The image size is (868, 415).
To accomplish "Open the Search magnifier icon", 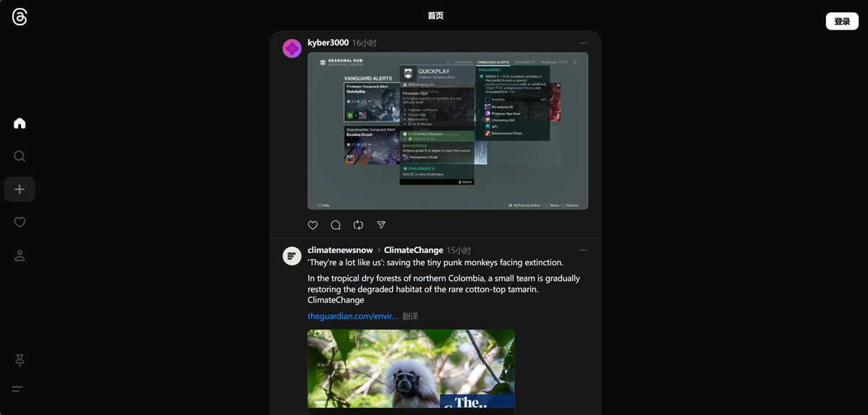I will pyautogui.click(x=20, y=156).
